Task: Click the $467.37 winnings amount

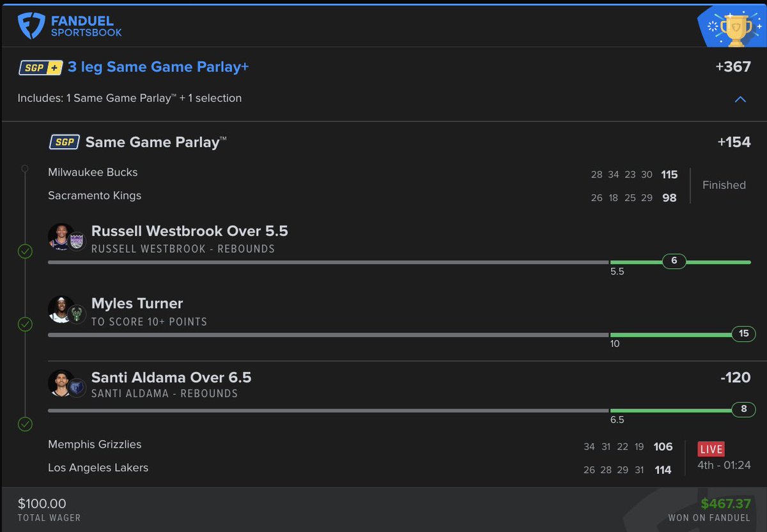Action: (x=725, y=504)
